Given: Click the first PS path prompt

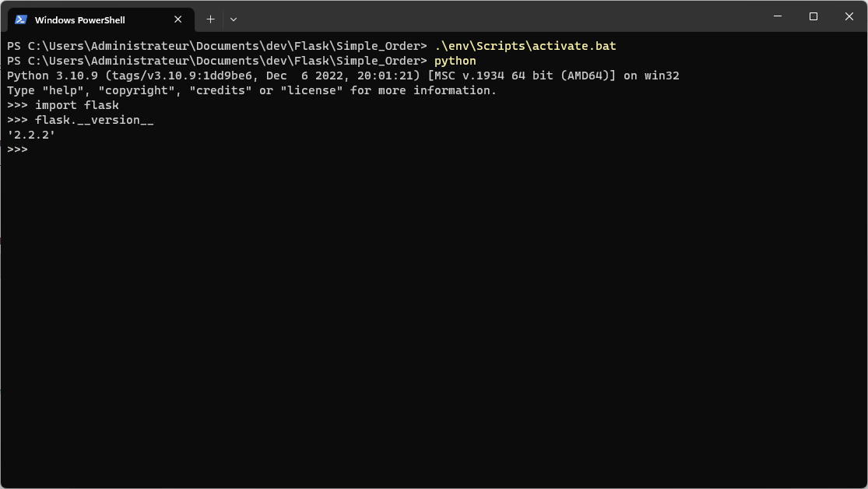Looking at the screenshot, I should [217, 46].
